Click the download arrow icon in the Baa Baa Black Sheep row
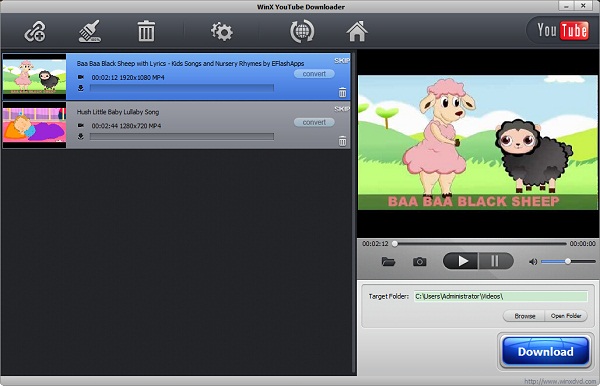This screenshot has height=386, width=600. (81, 88)
